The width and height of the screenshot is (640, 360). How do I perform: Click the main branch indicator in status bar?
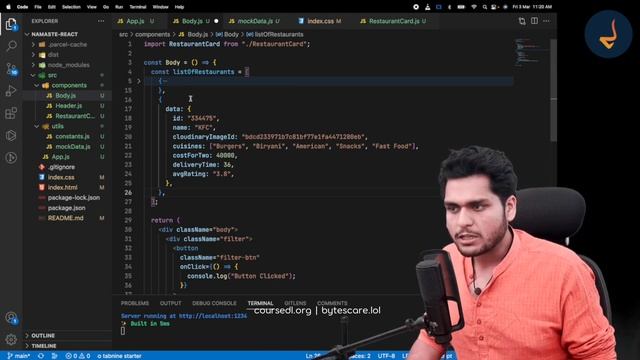click(x=19, y=356)
